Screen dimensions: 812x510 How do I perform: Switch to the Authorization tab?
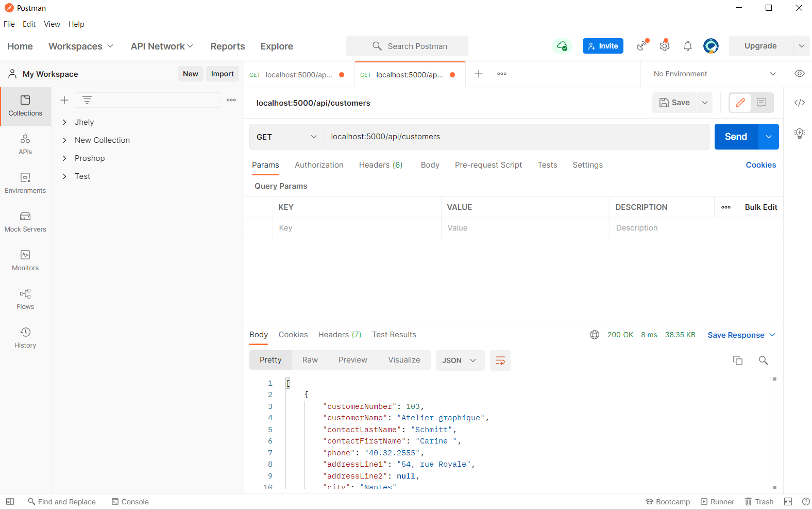pos(319,165)
